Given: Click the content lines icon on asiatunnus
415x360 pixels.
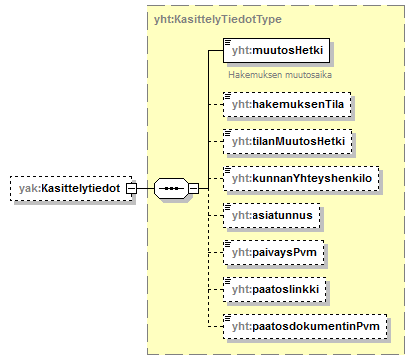Looking at the screenshot, I should [228, 207].
